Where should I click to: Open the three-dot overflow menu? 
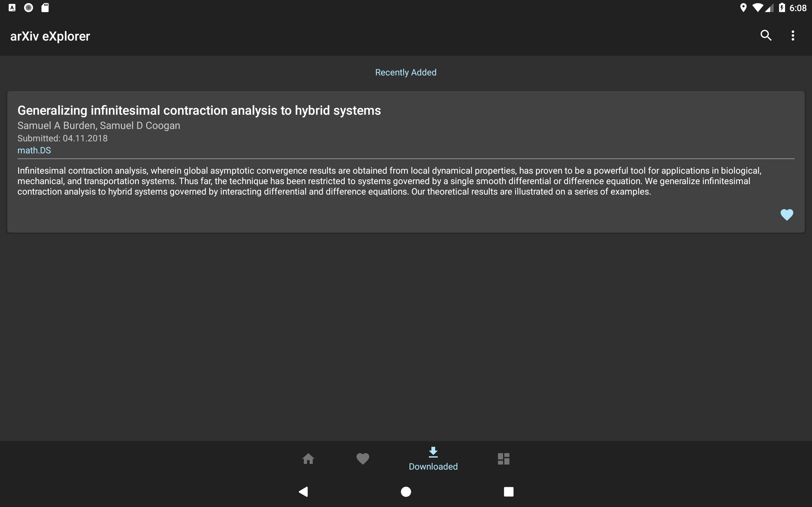(793, 35)
